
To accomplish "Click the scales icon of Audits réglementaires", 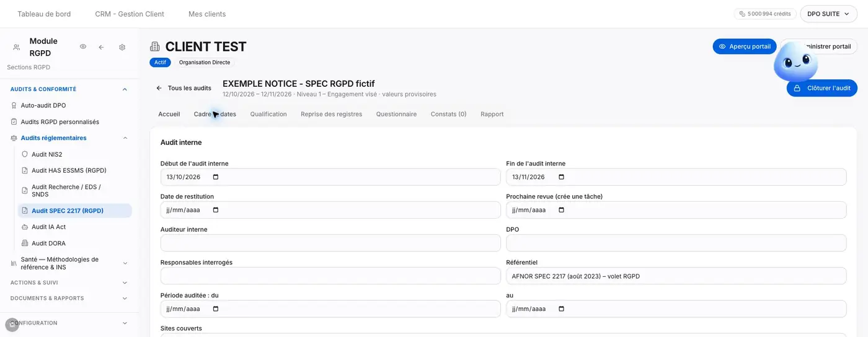I will (x=14, y=138).
